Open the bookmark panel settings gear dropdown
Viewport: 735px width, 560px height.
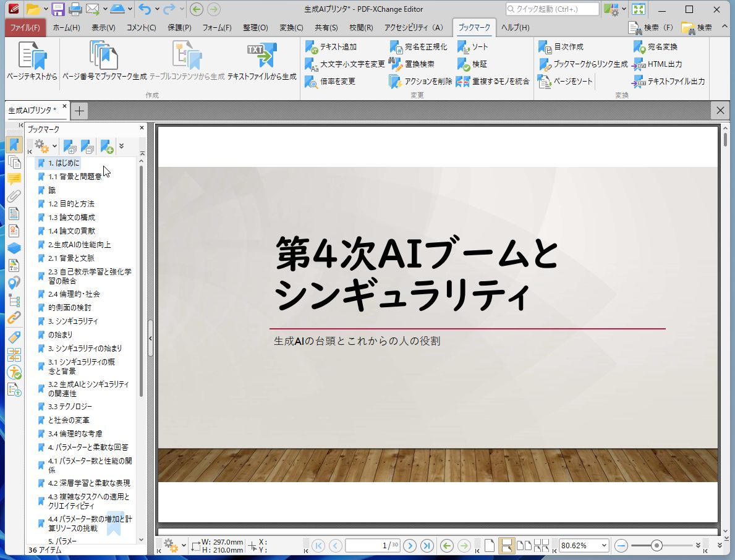tap(42, 146)
